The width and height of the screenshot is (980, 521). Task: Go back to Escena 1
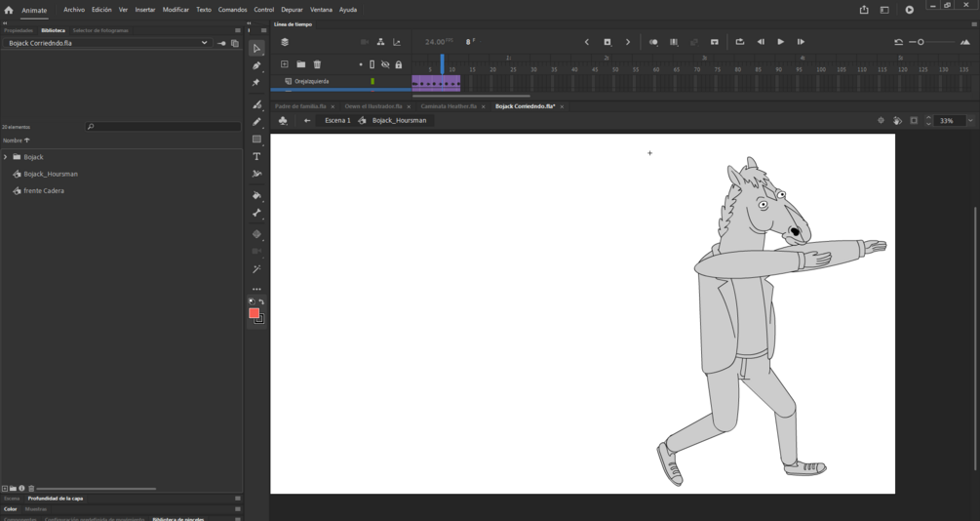(337, 121)
